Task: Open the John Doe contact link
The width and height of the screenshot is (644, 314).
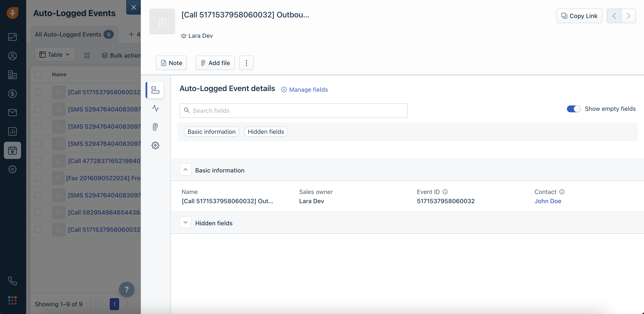Action: 547,201
